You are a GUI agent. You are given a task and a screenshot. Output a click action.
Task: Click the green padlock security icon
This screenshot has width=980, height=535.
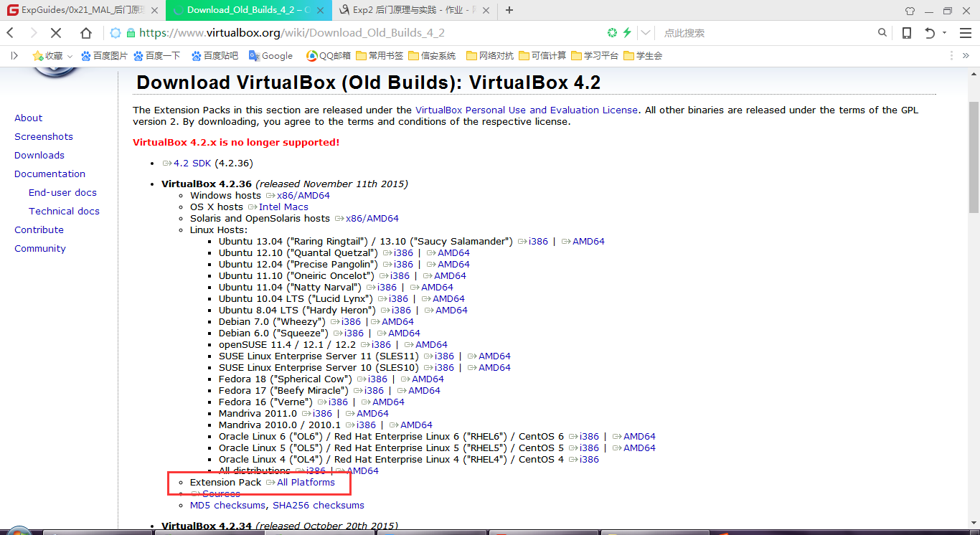131,33
